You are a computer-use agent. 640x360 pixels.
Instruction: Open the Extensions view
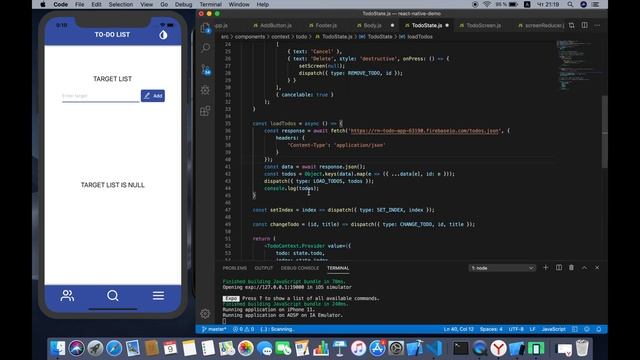tap(205, 111)
